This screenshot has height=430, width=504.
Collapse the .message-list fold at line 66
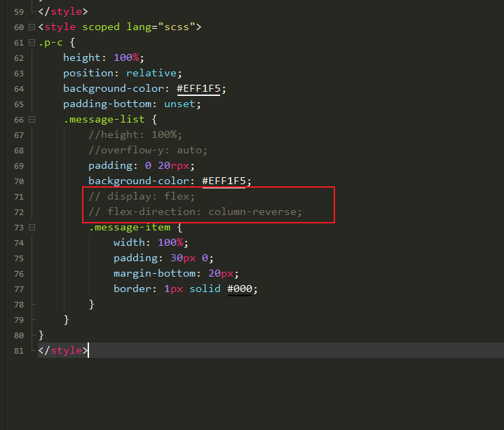(x=32, y=120)
